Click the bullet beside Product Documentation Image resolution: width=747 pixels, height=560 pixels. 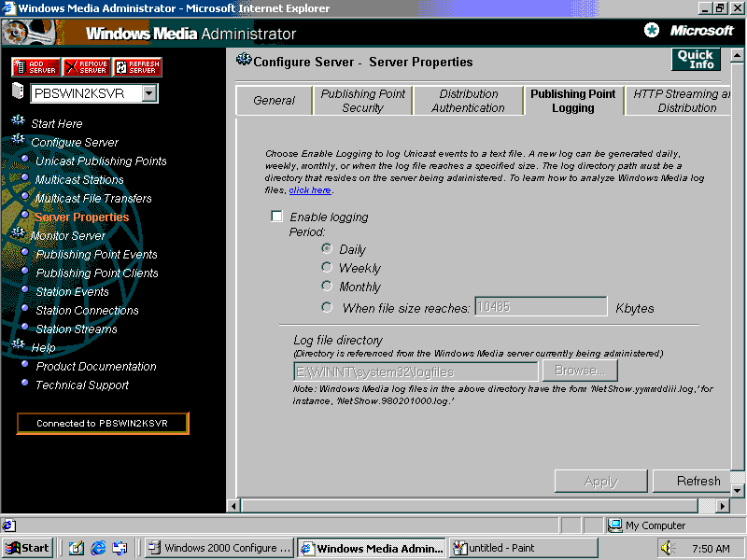pyautogui.click(x=25, y=364)
